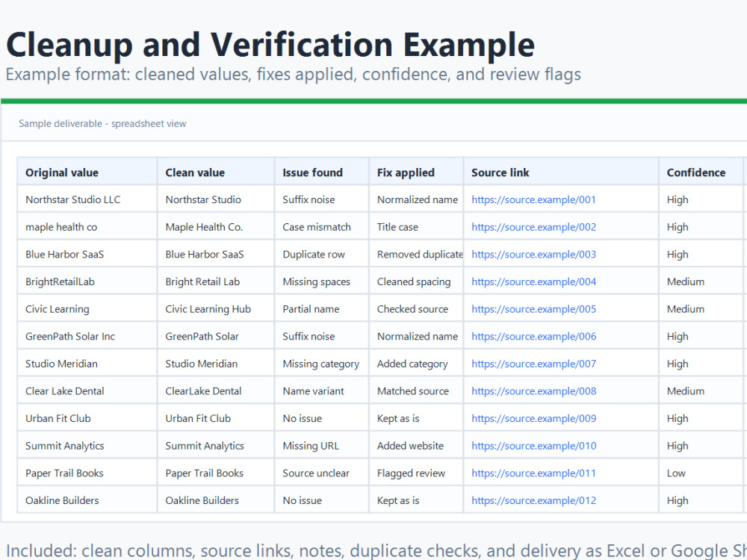The image size is (747, 560).
Task: Select the 'Civic Learning Hub' cell
Action: (216, 309)
